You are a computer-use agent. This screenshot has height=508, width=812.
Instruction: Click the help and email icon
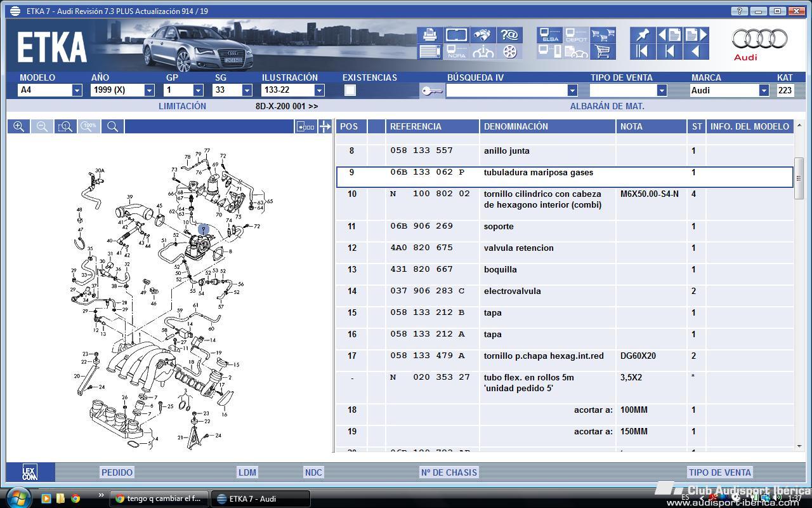pos(509,34)
